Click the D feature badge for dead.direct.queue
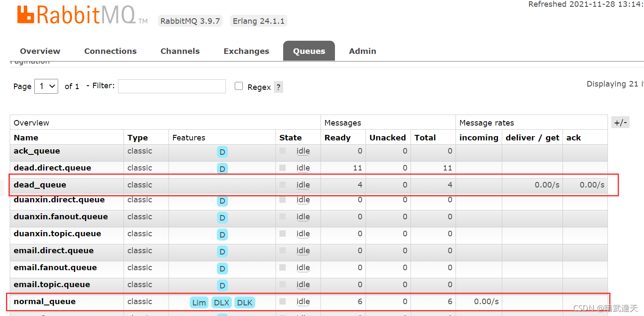This screenshot has width=644, height=316. tap(222, 169)
